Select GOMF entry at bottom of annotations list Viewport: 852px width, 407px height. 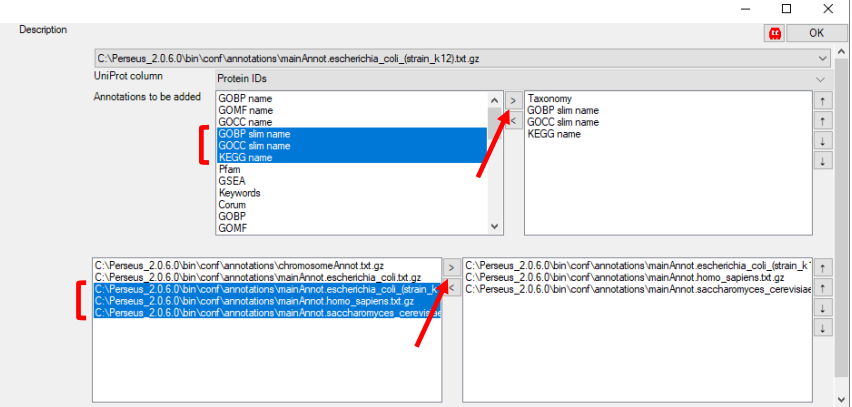tap(233, 228)
